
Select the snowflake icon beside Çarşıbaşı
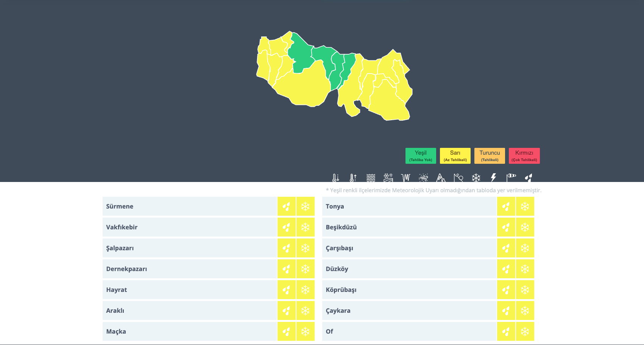525,248
